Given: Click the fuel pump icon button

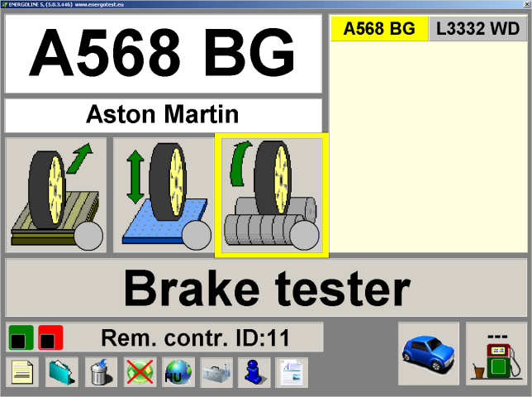Looking at the screenshot, I should (496, 353).
